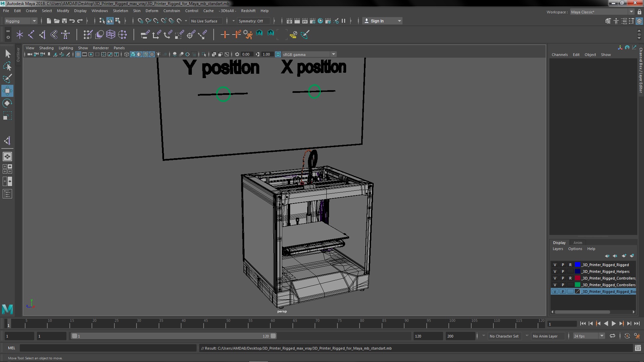Click the Redo arrow icon

click(80, 21)
